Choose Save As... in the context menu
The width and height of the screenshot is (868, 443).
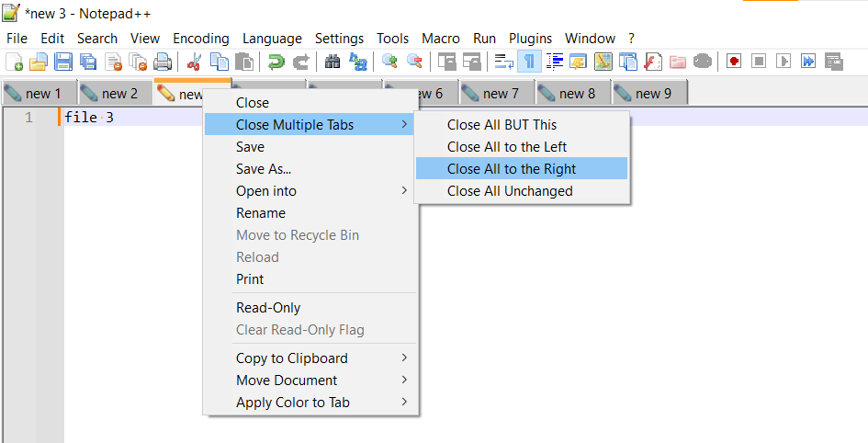[x=310, y=169]
